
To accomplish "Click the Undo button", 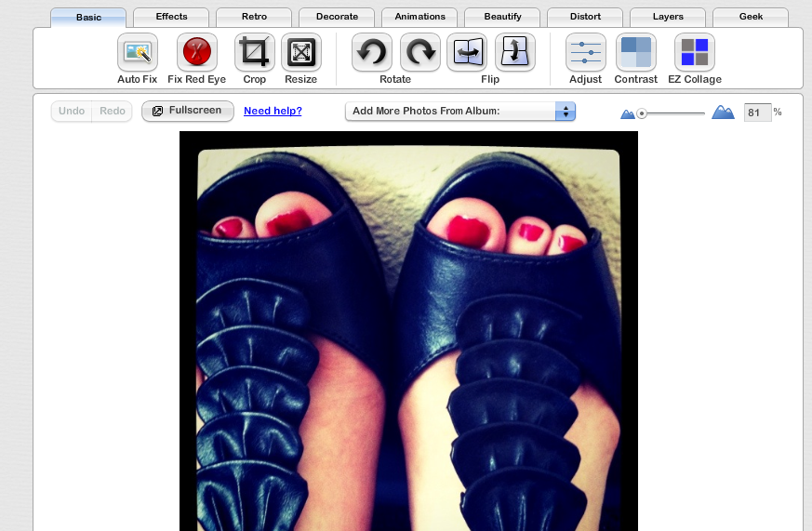I will [x=72, y=112].
